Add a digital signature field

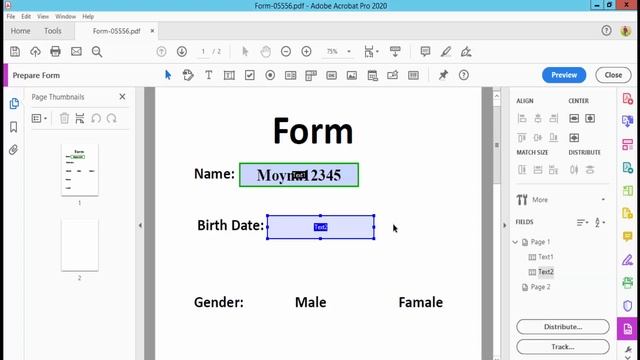[393, 75]
